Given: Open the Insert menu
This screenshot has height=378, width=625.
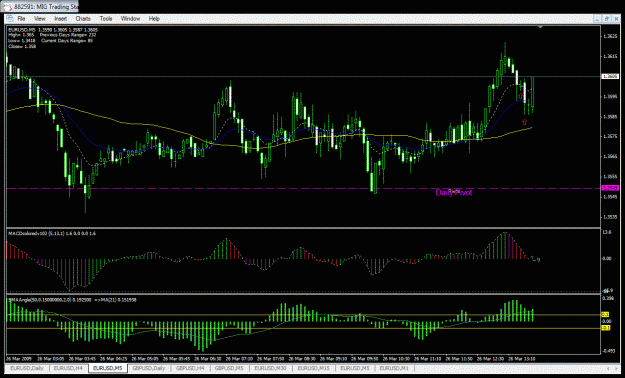Looking at the screenshot, I should click(61, 19).
